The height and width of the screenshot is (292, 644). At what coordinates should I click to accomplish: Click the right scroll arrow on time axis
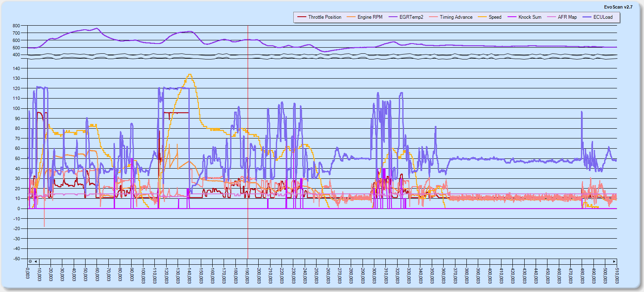[614, 261]
